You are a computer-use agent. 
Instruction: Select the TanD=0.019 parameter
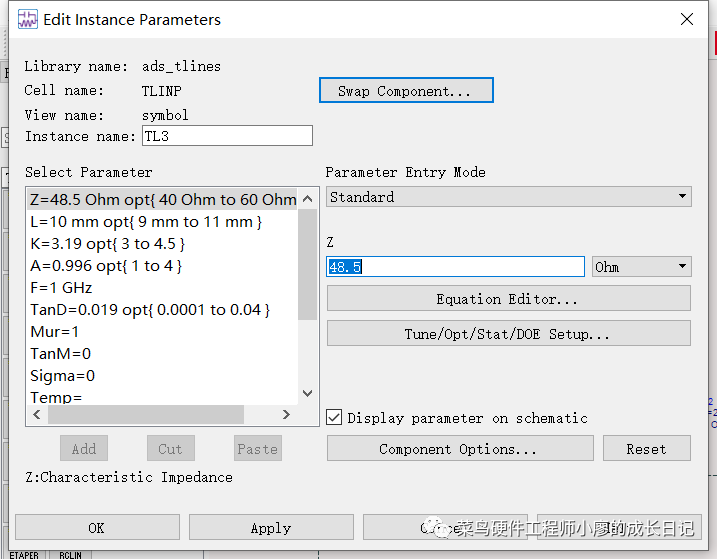(150, 310)
